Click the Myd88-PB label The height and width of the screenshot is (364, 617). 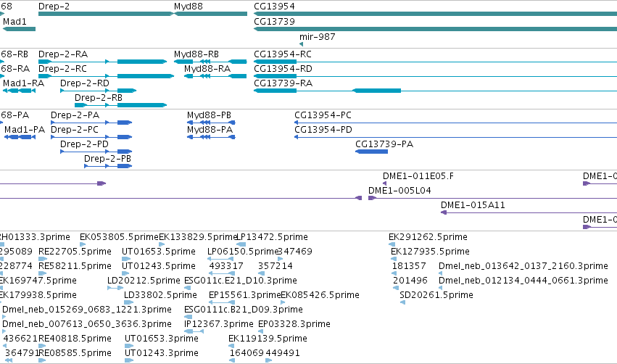(209, 115)
